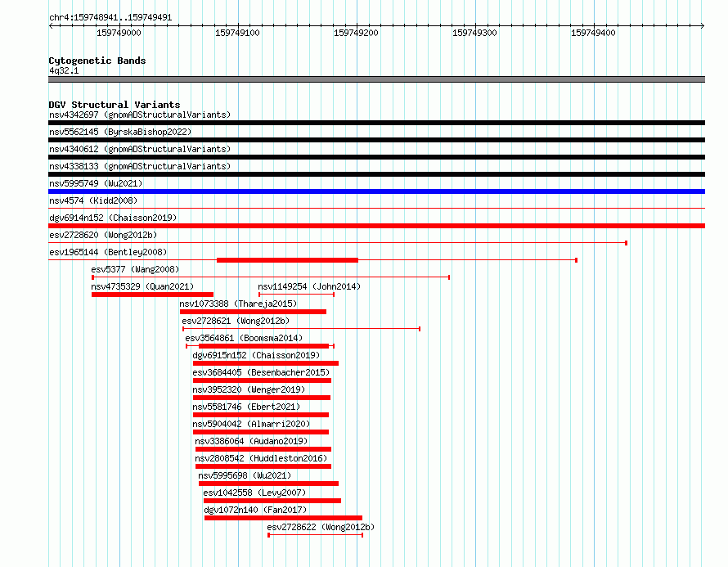The width and height of the screenshot is (728, 567).
Task: Select nsv3386064 (Audano2019) label
Action: (x=251, y=441)
